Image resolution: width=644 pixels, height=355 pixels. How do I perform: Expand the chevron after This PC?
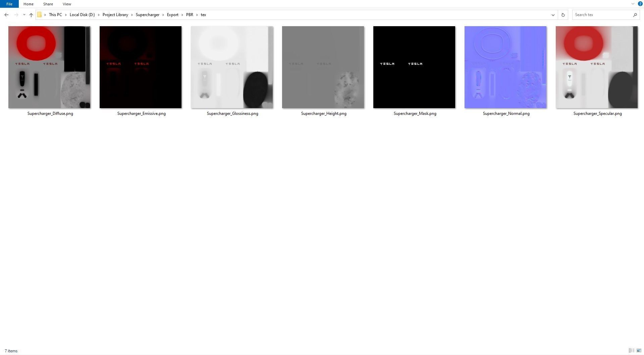tap(66, 15)
